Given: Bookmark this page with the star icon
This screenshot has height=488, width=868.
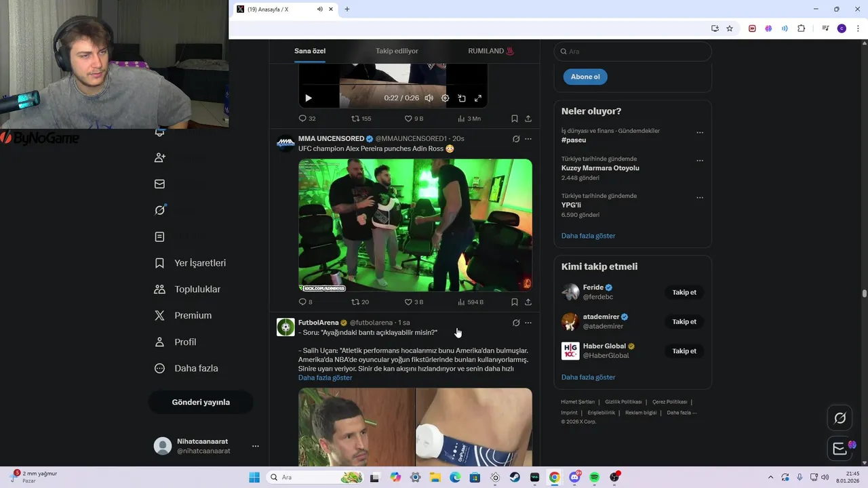Looking at the screenshot, I should click(730, 28).
